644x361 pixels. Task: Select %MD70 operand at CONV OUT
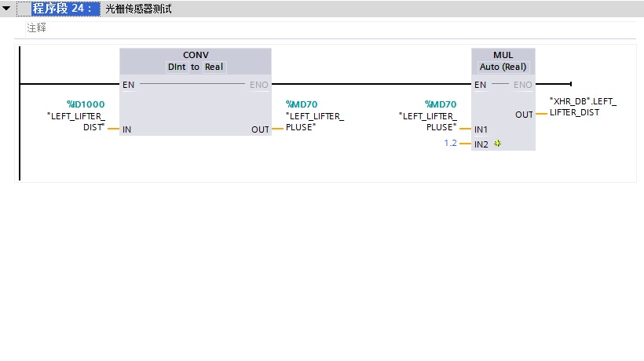302,104
